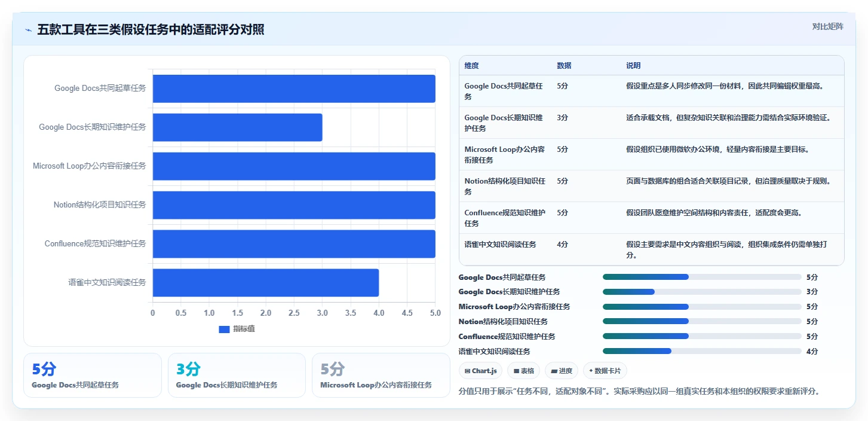Toggle the 指标值 legend label

(x=244, y=329)
